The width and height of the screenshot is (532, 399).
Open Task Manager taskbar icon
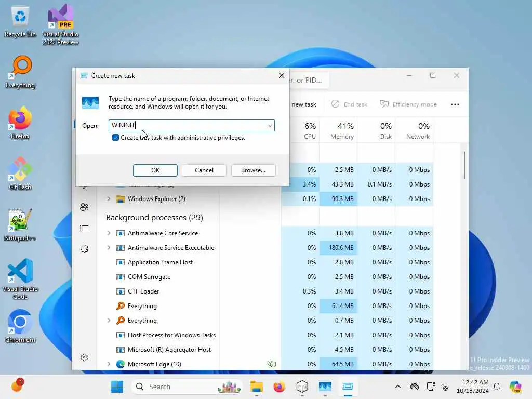pos(325,387)
